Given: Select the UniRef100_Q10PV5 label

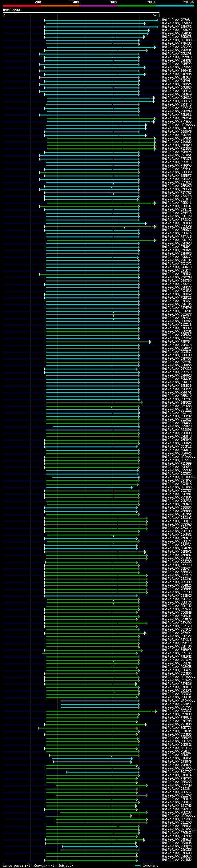Looking at the screenshot, I should [x=177, y=84].
